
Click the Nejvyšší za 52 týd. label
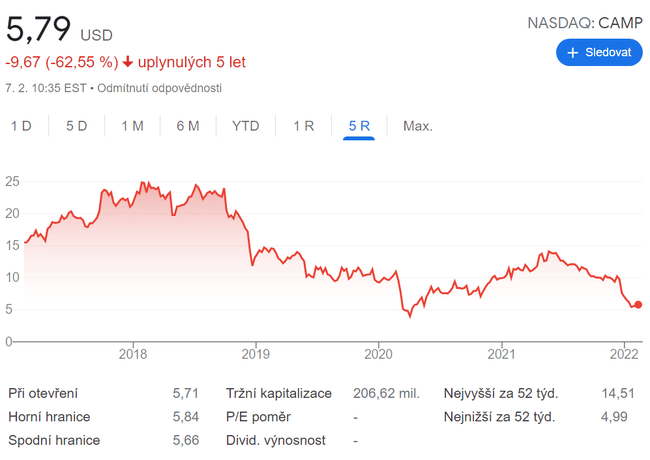pos(501,393)
